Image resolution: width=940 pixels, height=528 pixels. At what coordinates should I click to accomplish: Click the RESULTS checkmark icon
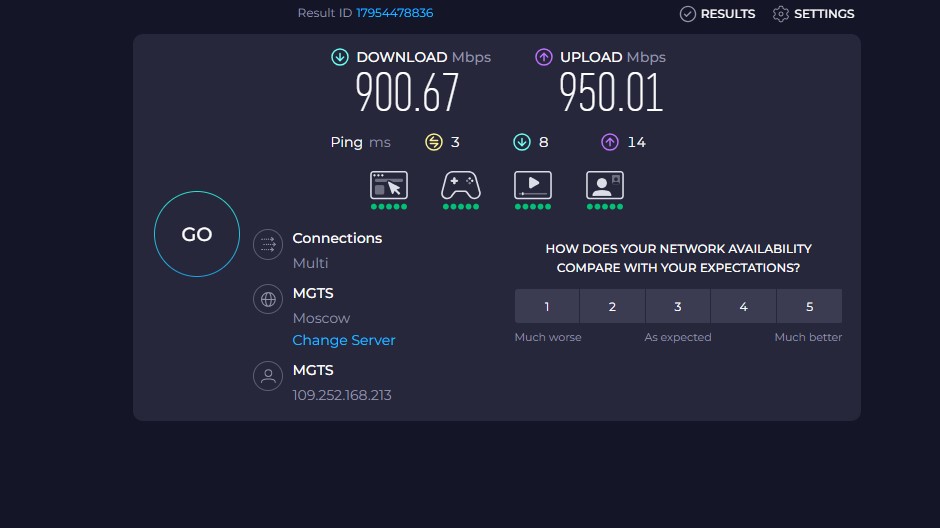click(688, 14)
